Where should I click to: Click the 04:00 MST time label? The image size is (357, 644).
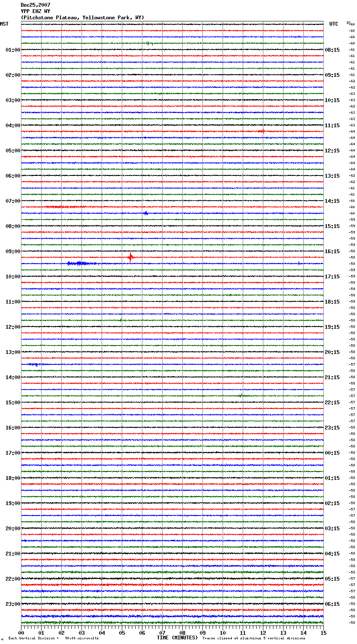pyautogui.click(x=13, y=126)
